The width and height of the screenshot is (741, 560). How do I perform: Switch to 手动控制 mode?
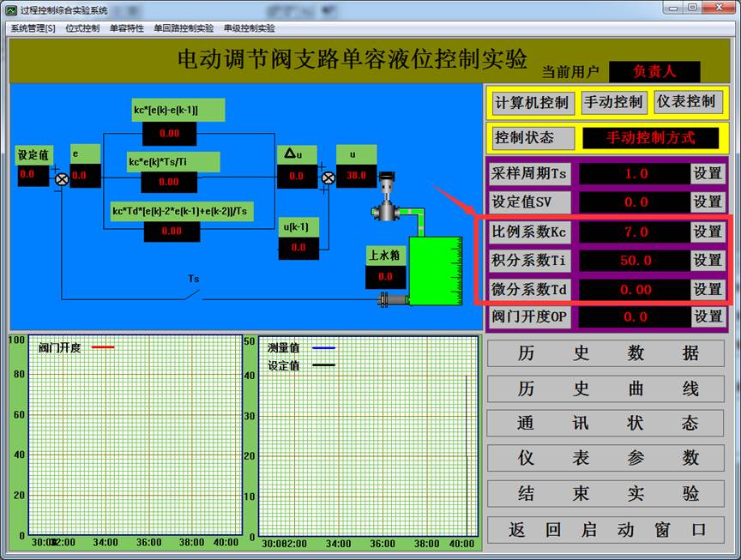(x=612, y=102)
